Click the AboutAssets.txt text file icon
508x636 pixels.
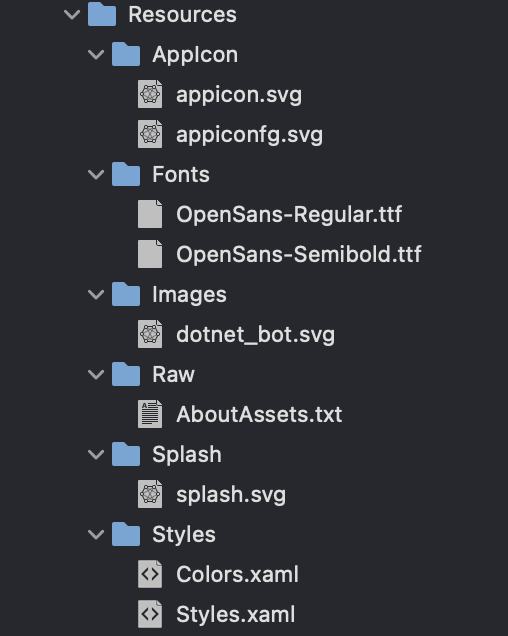[150, 414]
